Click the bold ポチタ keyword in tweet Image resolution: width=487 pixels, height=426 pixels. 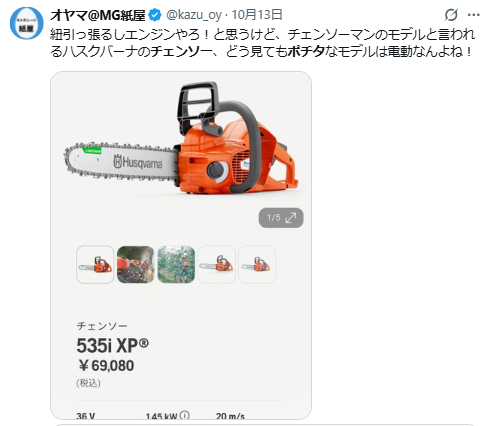click(306, 52)
